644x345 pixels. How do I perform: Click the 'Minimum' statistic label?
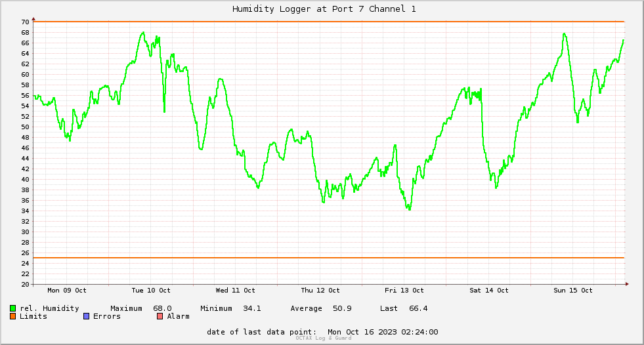(216, 308)
